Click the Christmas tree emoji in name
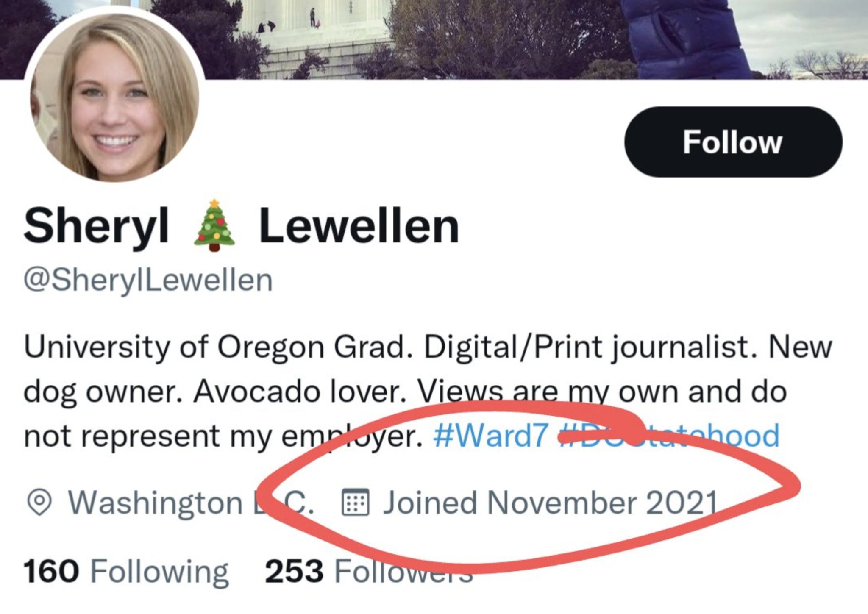This screenshot has height=614, width=868. point(214,226)
